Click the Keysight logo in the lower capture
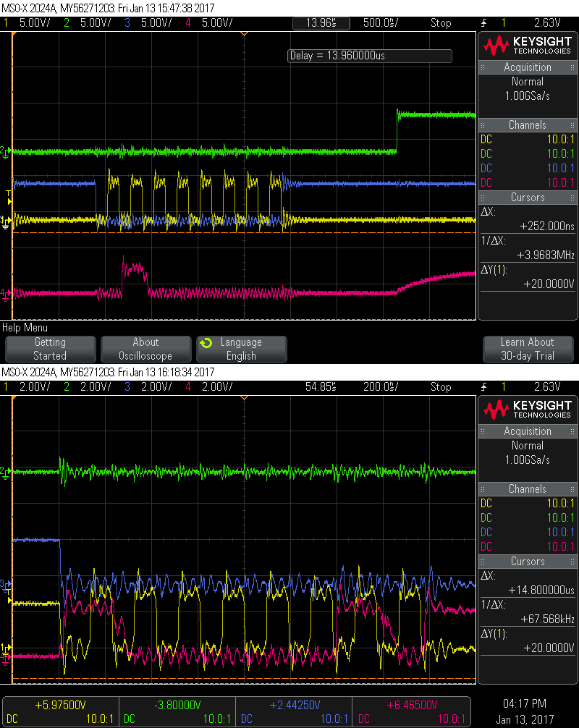Image resolution: width=579 pixels, height=728 pixels. (528, 410)
